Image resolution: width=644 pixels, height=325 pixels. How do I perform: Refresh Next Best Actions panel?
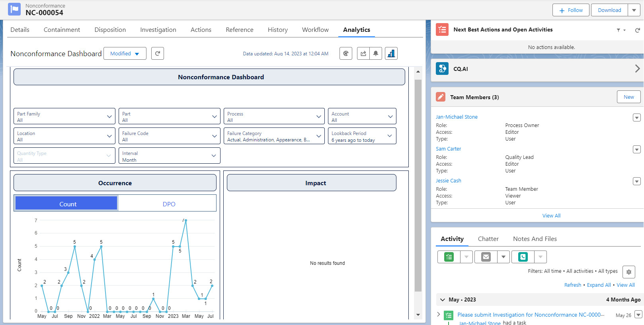637,30
